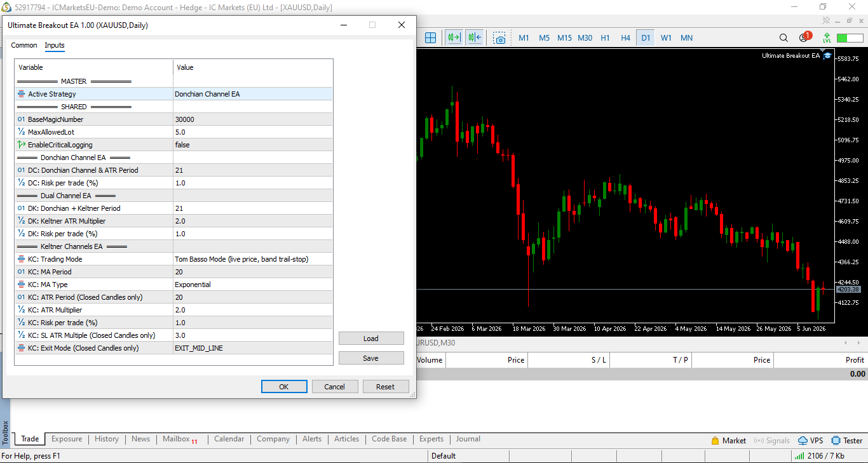The image size is (868, 463).
Task: Open the Market section in Toolbox
Action: click(728, 440)
